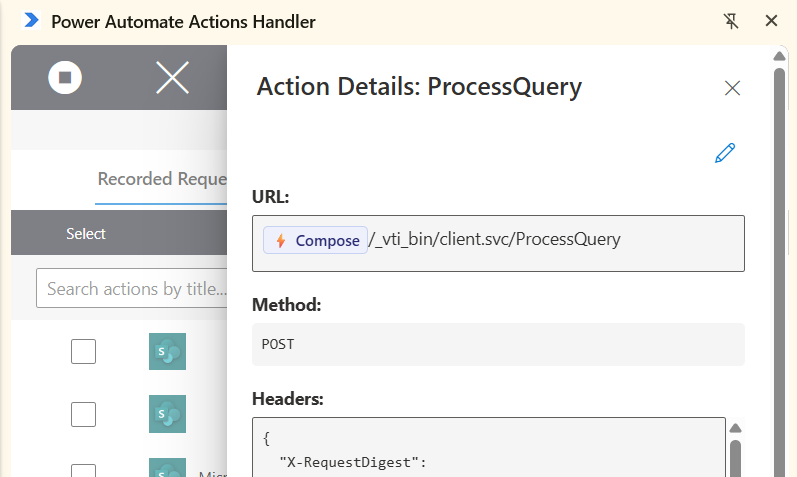Click the large X cancel icon

[x=172, y=77]
